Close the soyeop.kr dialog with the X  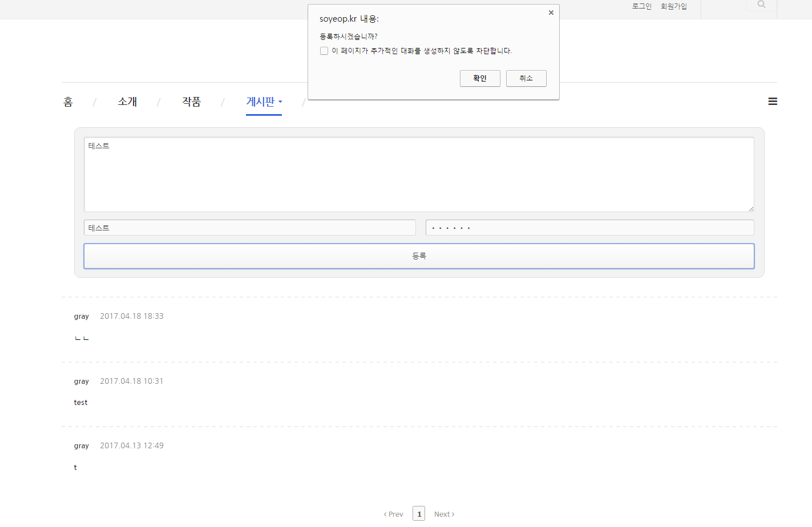click(x=551, y=12)
